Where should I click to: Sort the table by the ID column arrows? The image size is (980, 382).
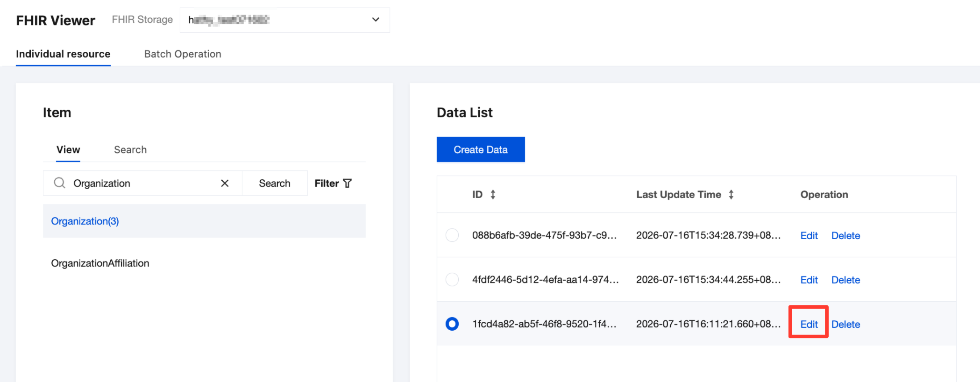pyautogui.click(x=493, y=194)
